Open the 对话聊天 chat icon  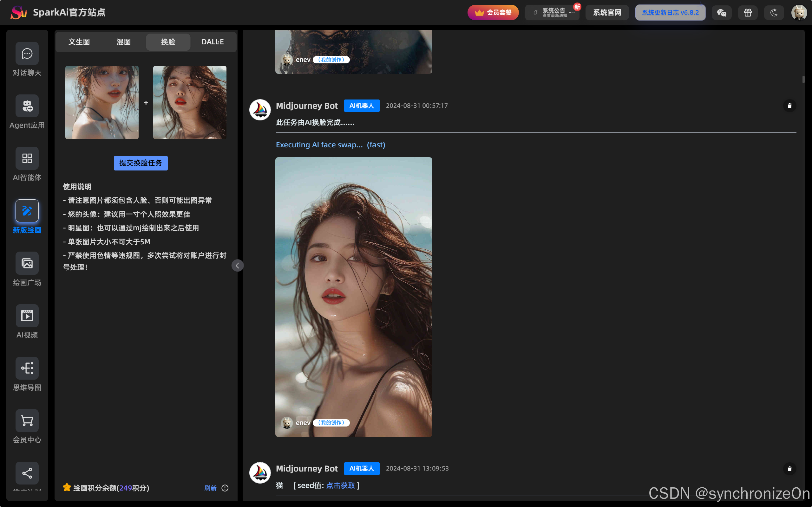(27, 54)
